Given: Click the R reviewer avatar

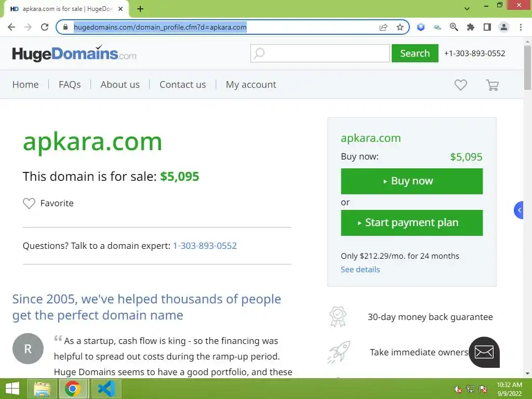Looking at the screenshot, I should pos(28,349).
